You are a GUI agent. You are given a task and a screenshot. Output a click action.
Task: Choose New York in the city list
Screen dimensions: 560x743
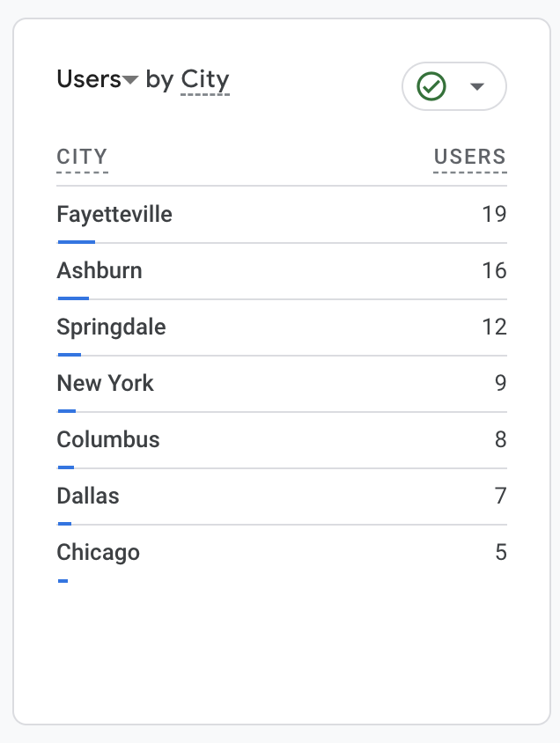[105, 383]
